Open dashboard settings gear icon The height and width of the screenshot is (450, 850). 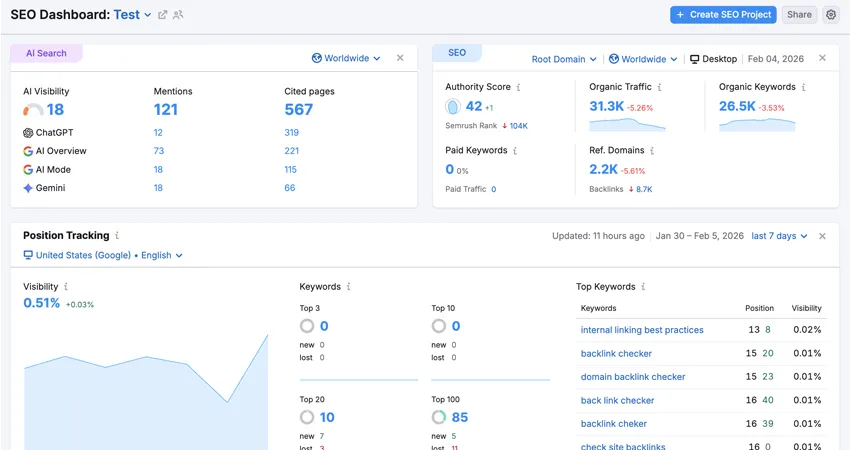click(831, 15)
